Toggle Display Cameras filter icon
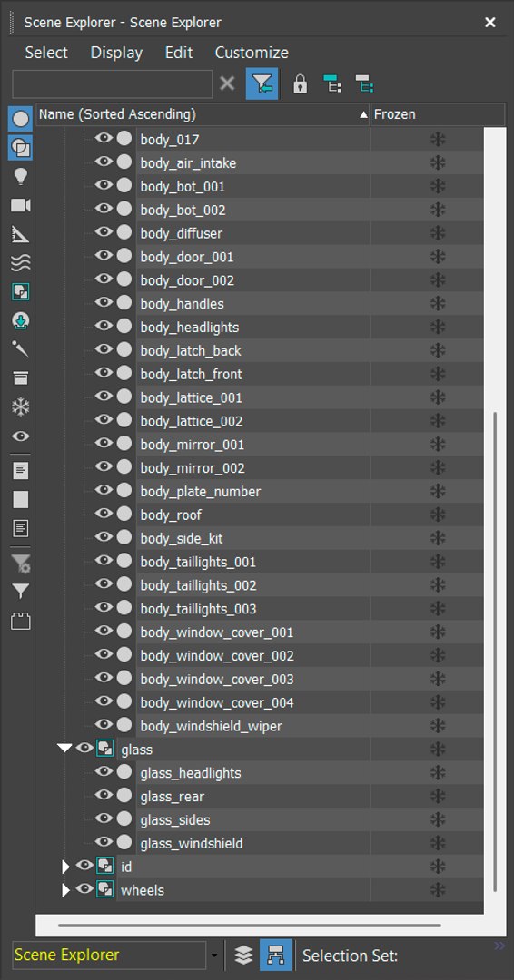This screenshot has width=514, height=980. pyautogui.click(x=21, y=206)
